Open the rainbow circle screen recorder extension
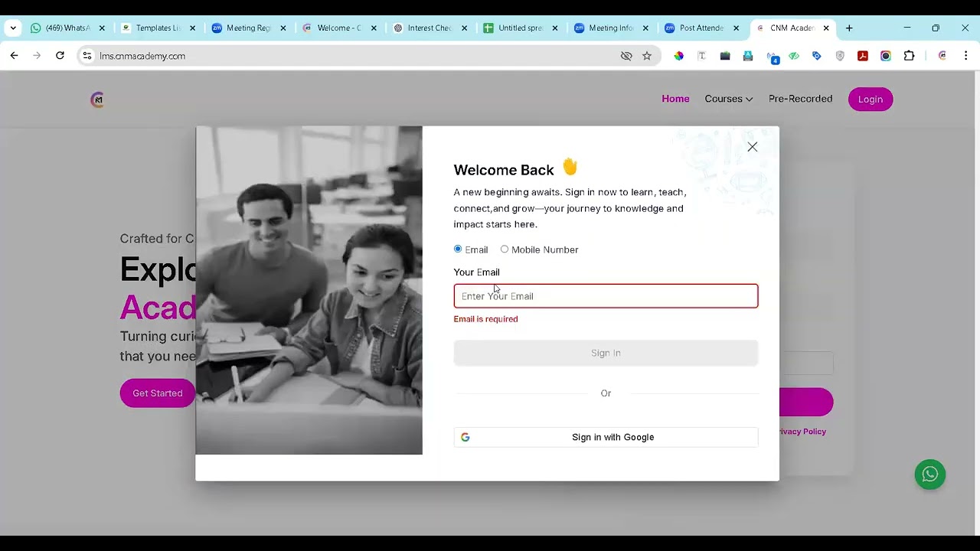980x551 pixels. (886, 56)
